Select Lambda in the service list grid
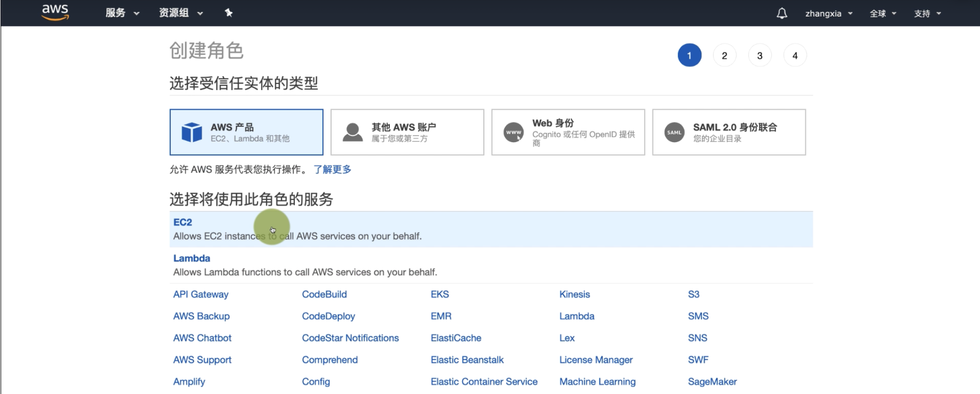980x394 pixels. click(577, 316)
